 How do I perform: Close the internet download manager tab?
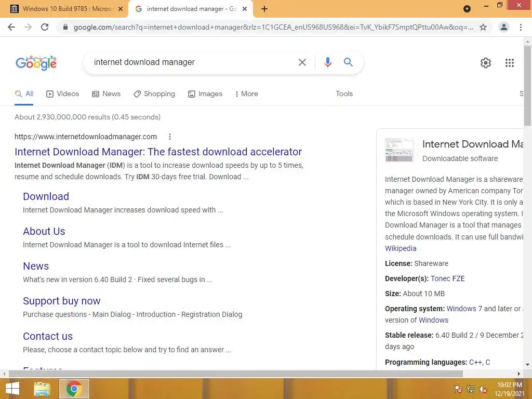[x=245, y=9]
